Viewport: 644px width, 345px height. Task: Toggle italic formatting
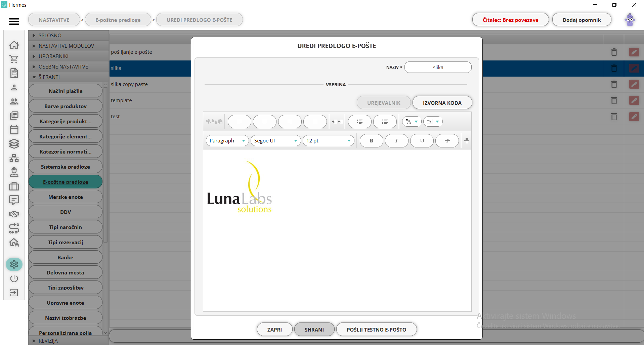point(397,141)
